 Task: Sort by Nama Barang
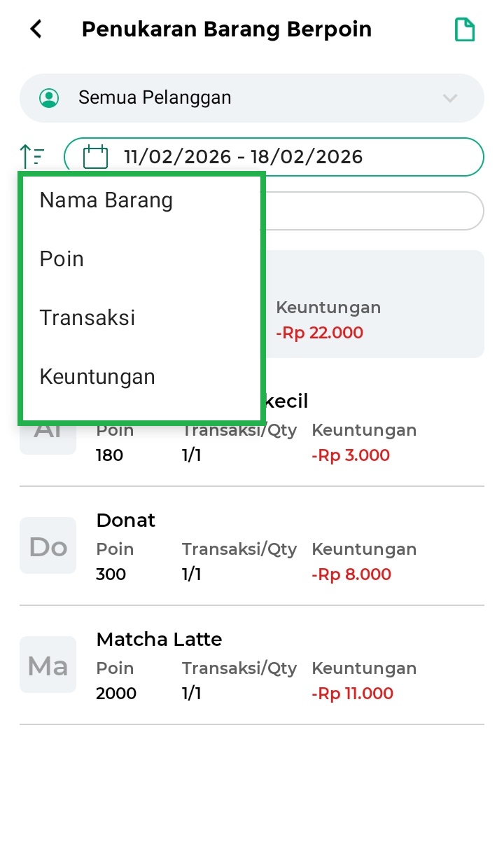coord(106,200)
